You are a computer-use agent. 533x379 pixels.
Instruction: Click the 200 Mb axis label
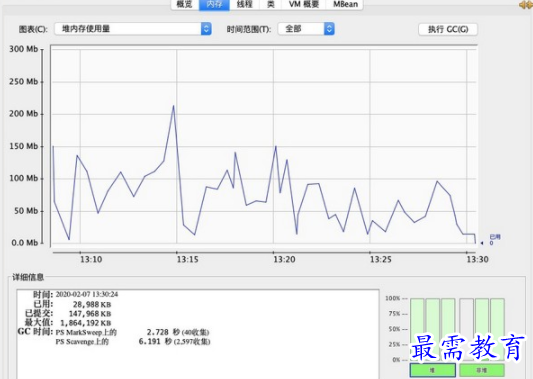point(23,114)
